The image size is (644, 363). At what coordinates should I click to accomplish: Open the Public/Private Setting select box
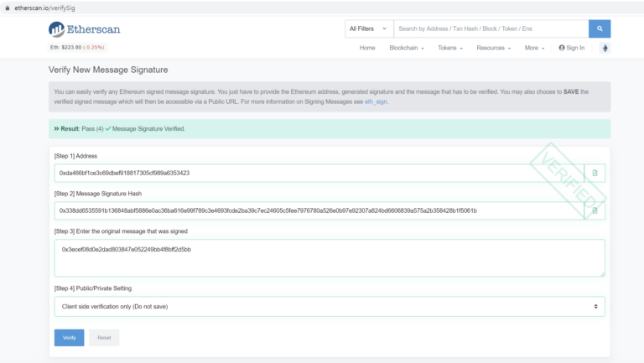330,307
